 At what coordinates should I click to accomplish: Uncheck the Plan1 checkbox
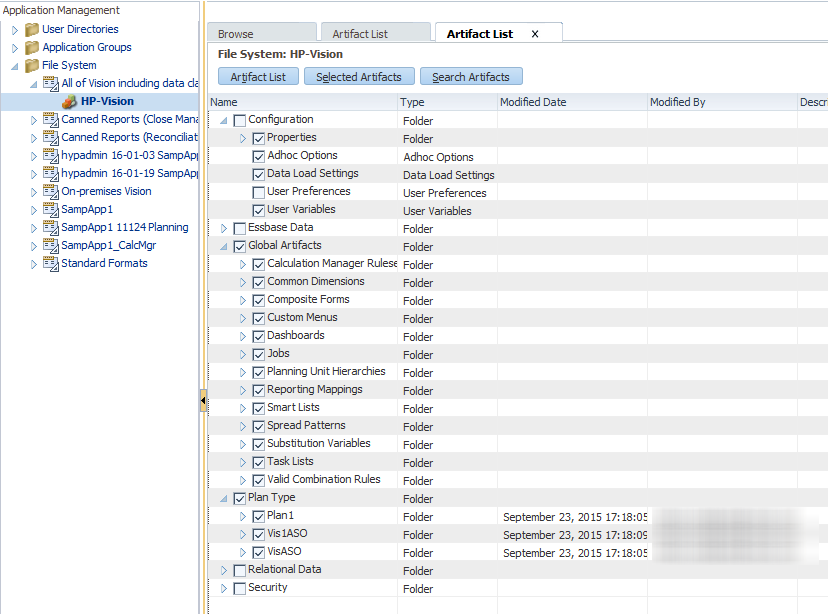pos(259,516)
